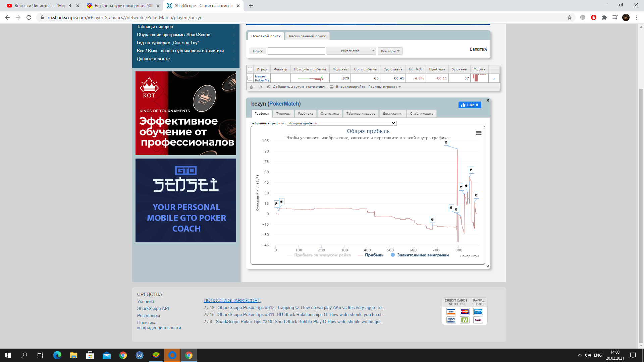Open the chart hamburger menu icon
This screenshot has height=362, width=644.
[x=479, y=133]
